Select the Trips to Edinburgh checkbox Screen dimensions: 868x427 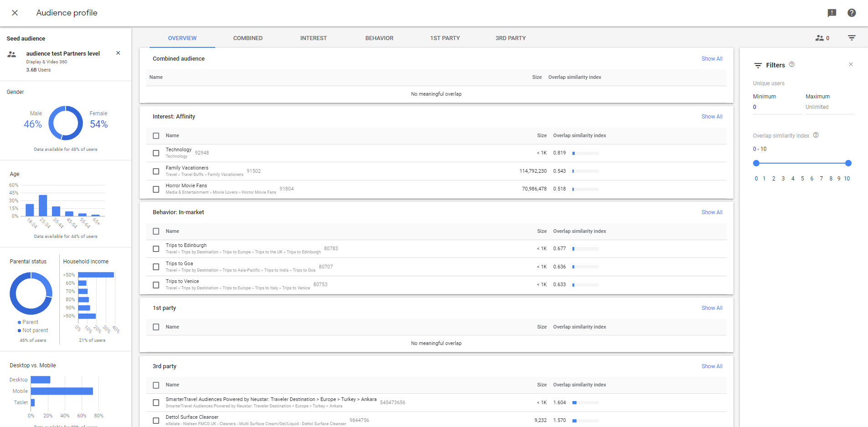(x=156, y=249)
